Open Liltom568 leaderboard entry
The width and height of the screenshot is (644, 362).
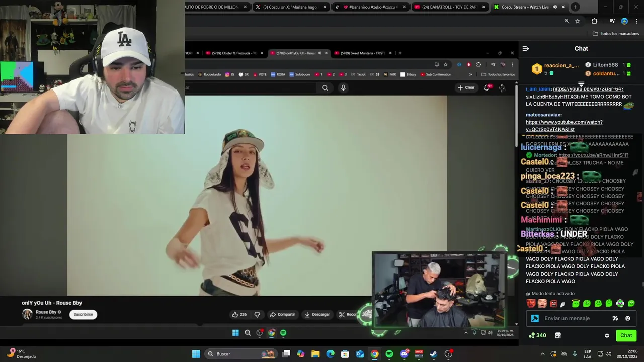click(608, 65)
